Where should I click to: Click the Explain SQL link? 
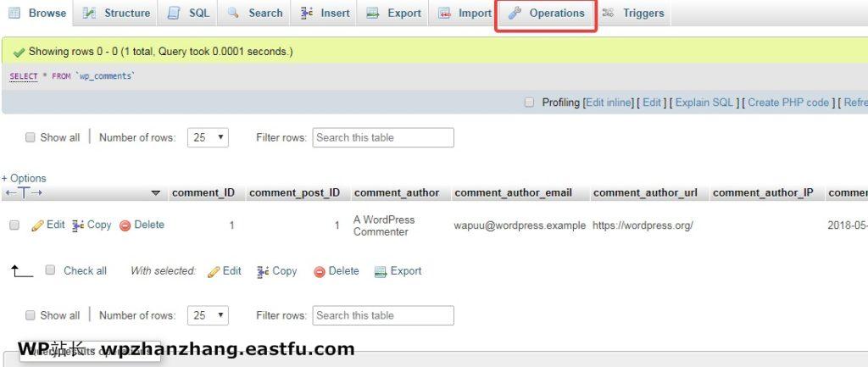pyautogui.click(x=704, y=103)
